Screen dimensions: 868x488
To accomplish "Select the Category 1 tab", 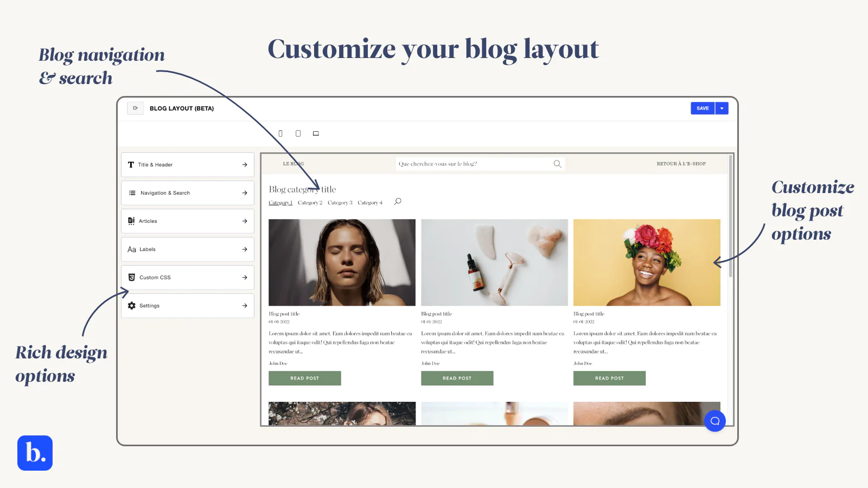I will (x=280, y=203).
